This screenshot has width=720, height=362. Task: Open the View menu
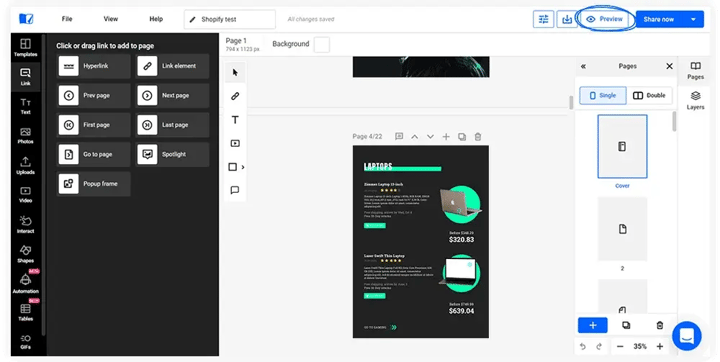coord(111,19)
